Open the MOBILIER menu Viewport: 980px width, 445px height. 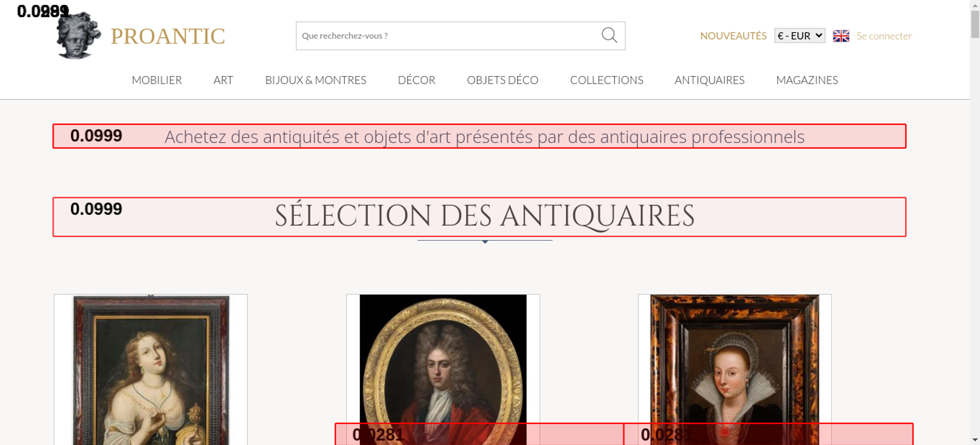coord(157,80)
